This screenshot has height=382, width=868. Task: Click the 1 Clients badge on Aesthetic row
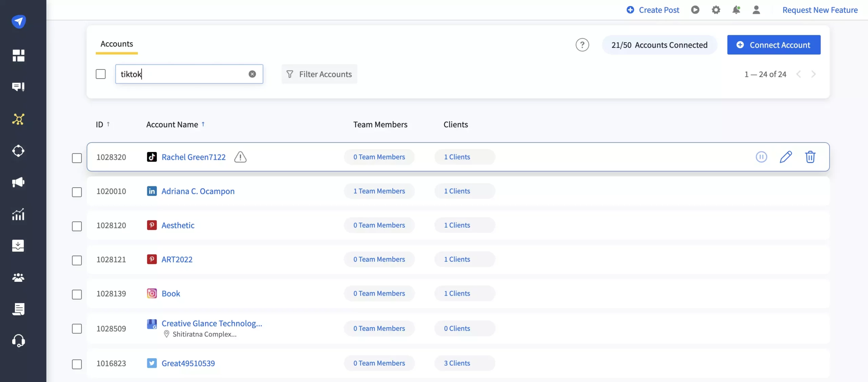point(457,225)
